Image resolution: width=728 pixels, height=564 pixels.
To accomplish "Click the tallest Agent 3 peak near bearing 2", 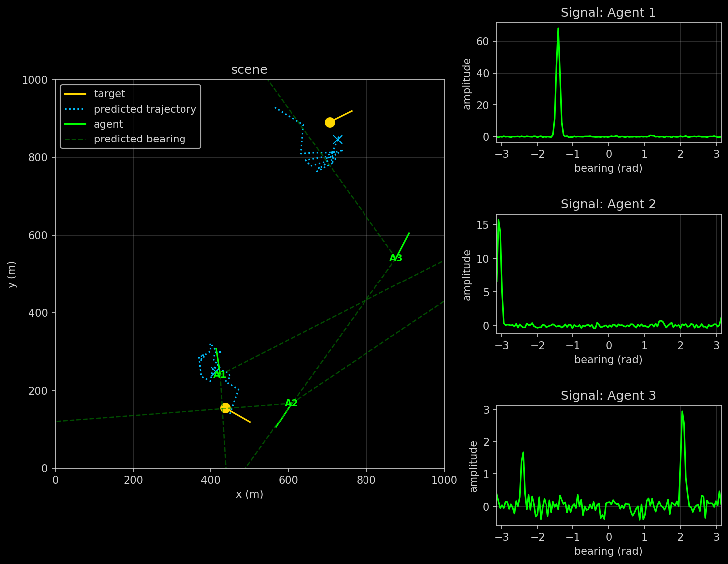I will tap(682, 412).
